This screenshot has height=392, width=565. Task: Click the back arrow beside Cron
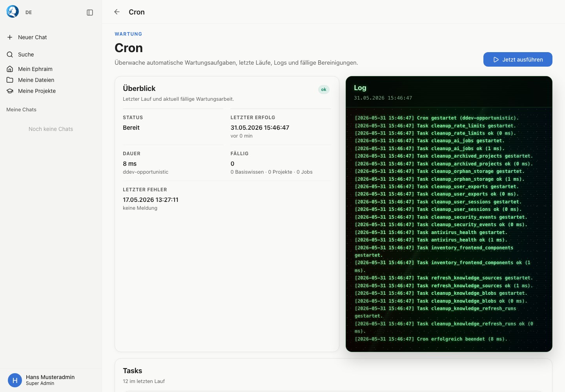(x=117, y=12)
